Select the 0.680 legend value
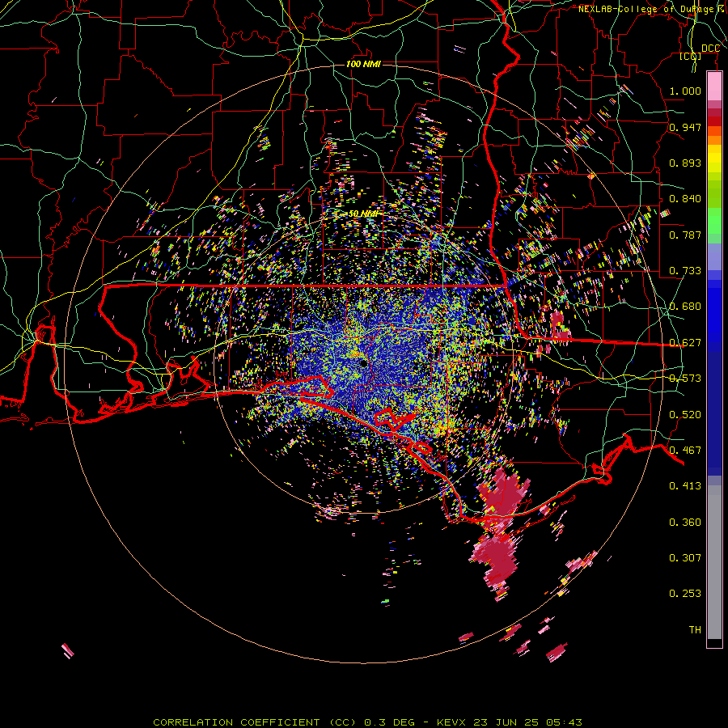The width and height of the screenshot is (728, 728). pos(685,307)
